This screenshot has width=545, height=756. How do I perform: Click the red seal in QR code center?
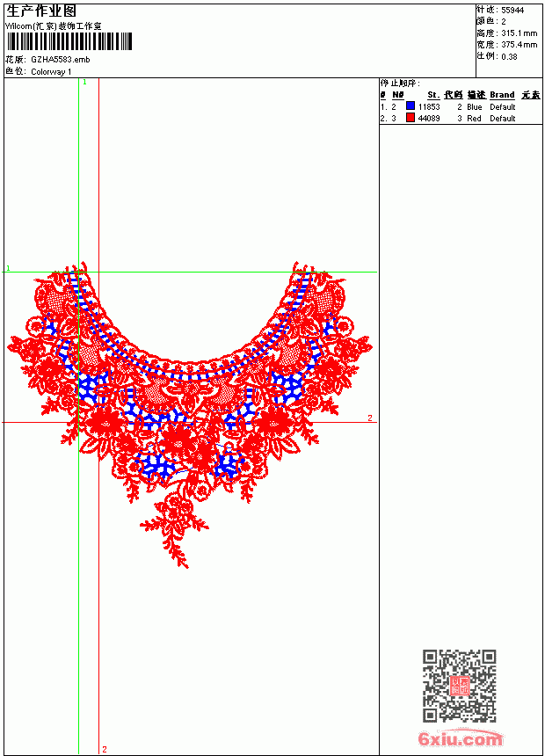pyautogui.click(x=460, y=686)
